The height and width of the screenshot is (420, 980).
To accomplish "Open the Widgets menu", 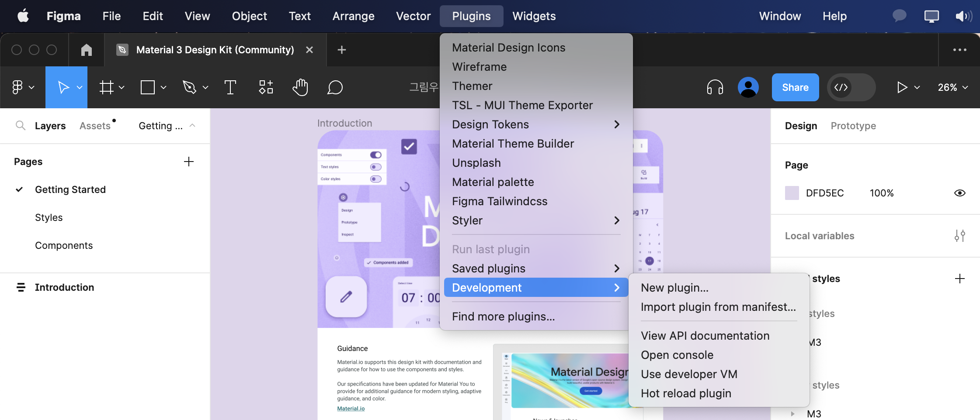I will 534,16.
